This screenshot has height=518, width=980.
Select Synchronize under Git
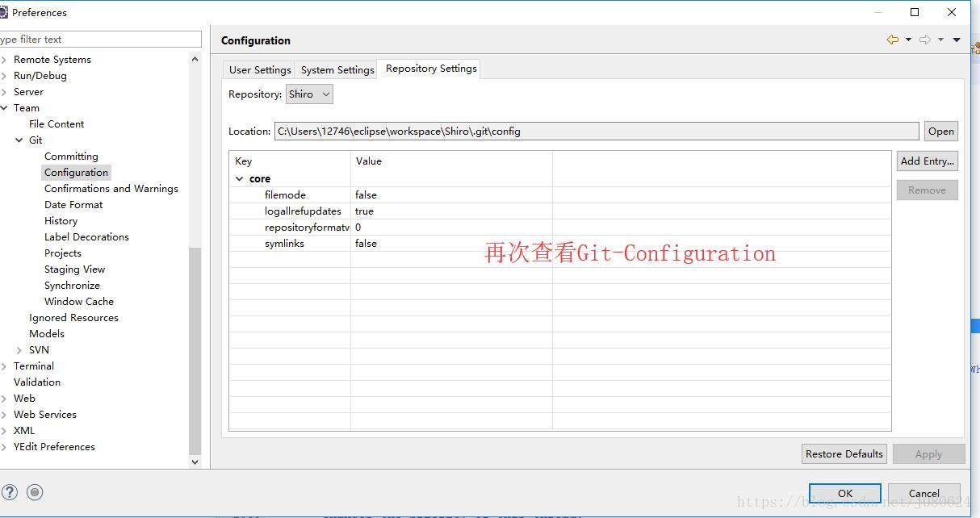72,285
